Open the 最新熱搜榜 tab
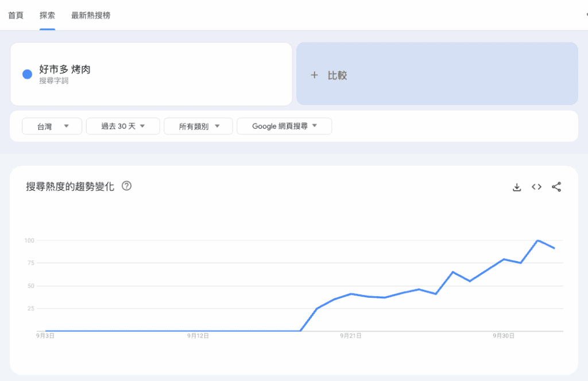 click(91, 15)
